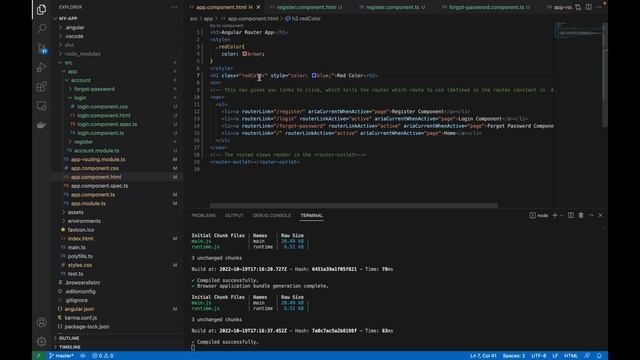Change Spaces: 2 indentation setting
The width and height of the screenshot is (640, 360).
(x=514, y=356)
